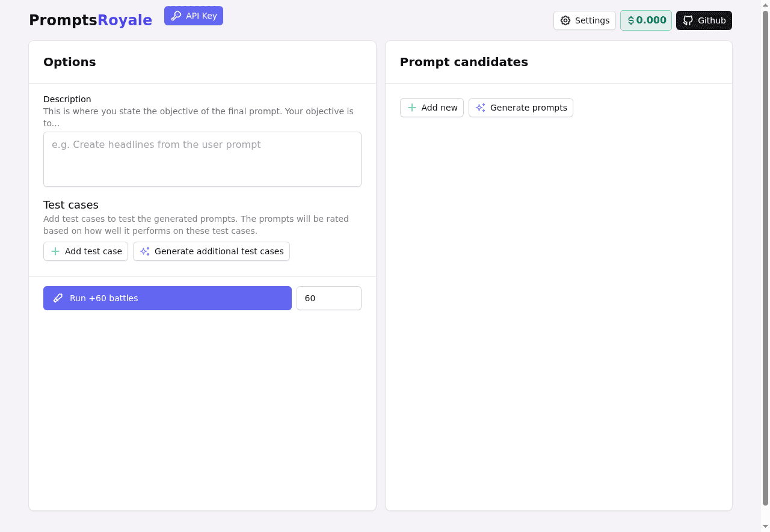Screen dimensions: 770x532
Task: Focus the Description text area
Action: pyautogui.click(x=202, y=159)
